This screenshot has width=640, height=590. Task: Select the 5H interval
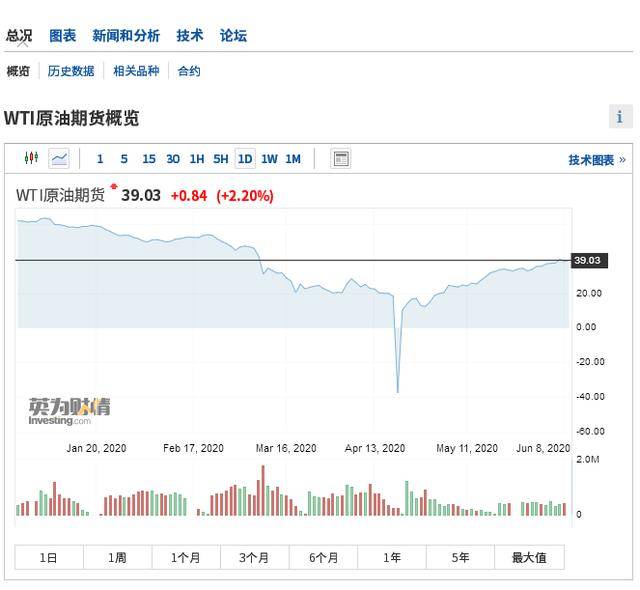[x=221, y=159]
